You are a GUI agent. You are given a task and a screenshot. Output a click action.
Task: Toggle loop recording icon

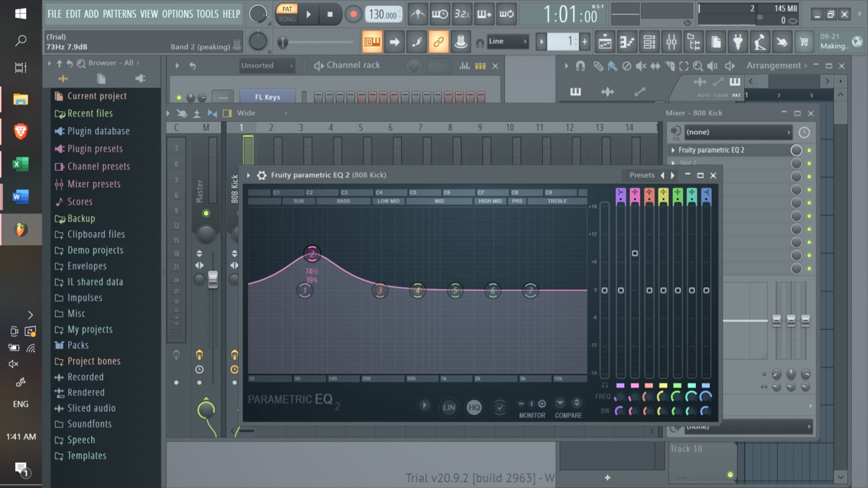click(x=507, y=14)
